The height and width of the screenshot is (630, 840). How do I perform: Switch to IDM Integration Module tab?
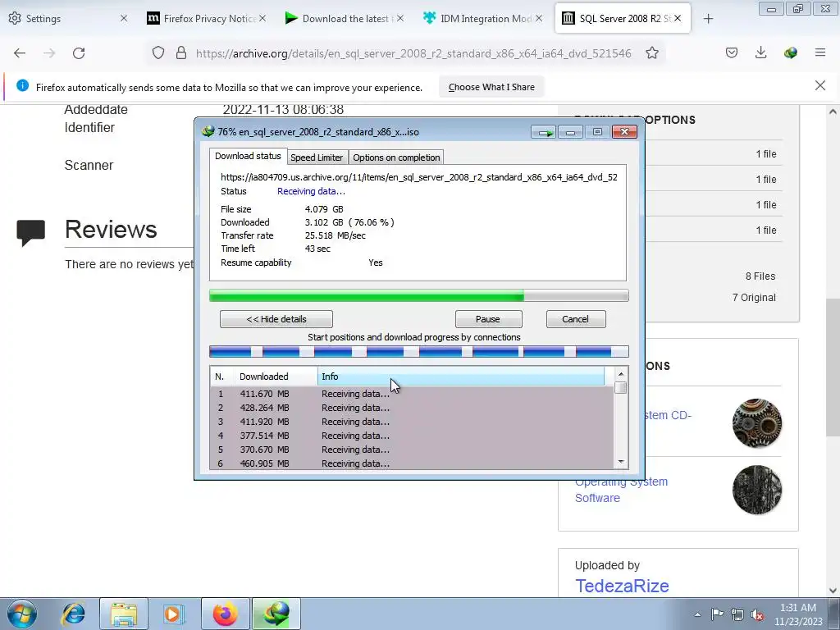pyautogui.click(x=482, y=18)
